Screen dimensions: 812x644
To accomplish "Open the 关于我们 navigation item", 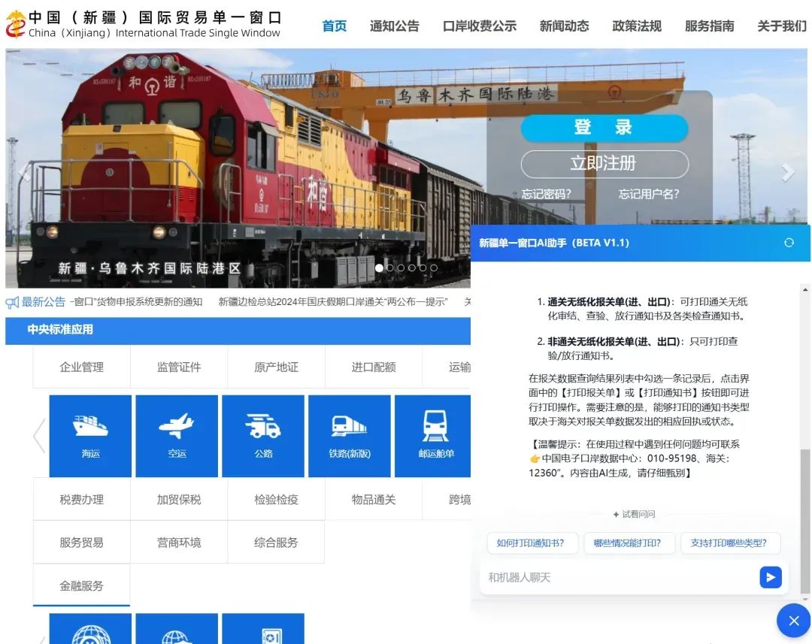I will (782, 26).
